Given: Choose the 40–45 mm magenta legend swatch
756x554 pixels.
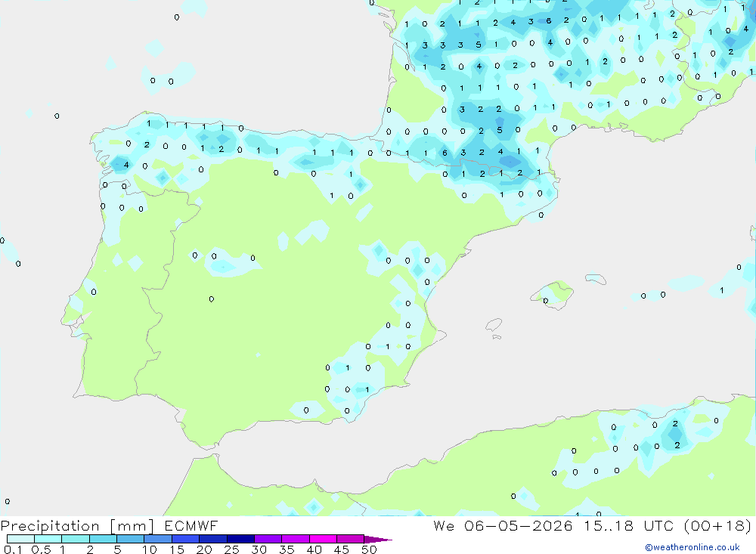Looking at the screenshot, I should pyautogui.click(x=323, y=539).
